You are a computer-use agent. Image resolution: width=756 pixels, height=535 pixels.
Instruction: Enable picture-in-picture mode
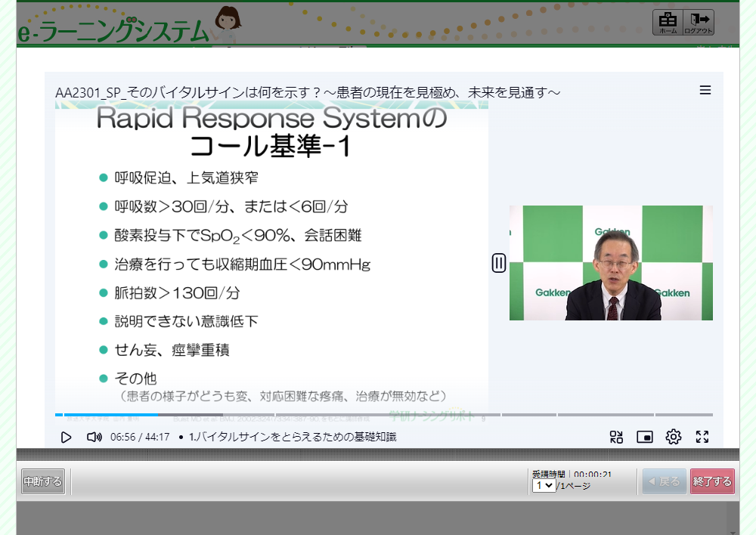[644, 437]
